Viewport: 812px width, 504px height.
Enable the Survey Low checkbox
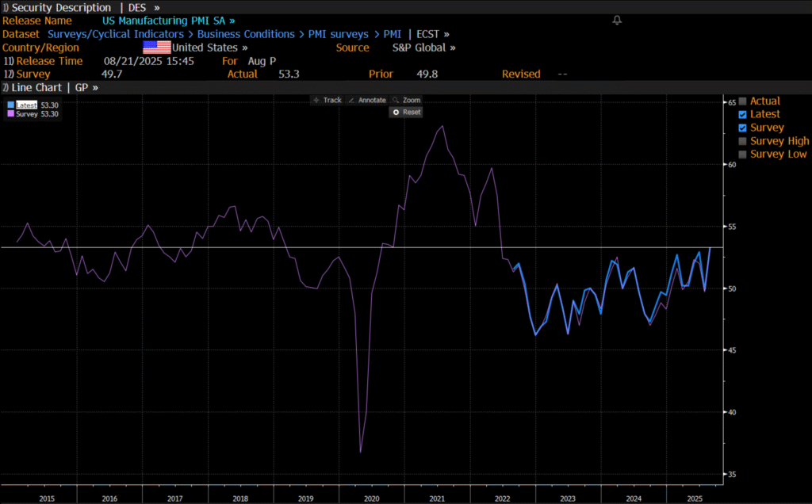[x=742, y=155]
